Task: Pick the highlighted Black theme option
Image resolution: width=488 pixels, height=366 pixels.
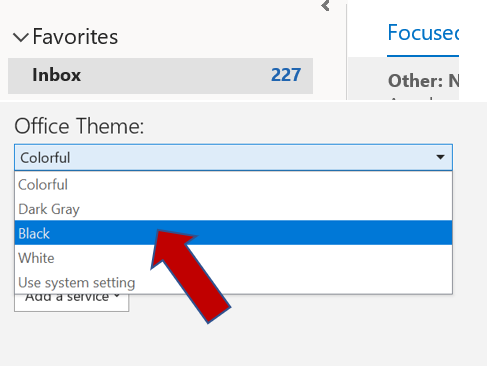Action: [x=233, y=233]
